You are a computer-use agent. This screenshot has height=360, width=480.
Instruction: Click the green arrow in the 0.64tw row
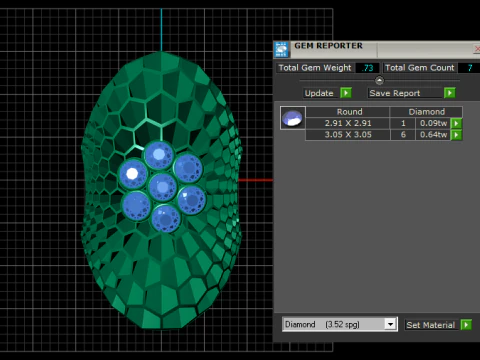point(456,135)
